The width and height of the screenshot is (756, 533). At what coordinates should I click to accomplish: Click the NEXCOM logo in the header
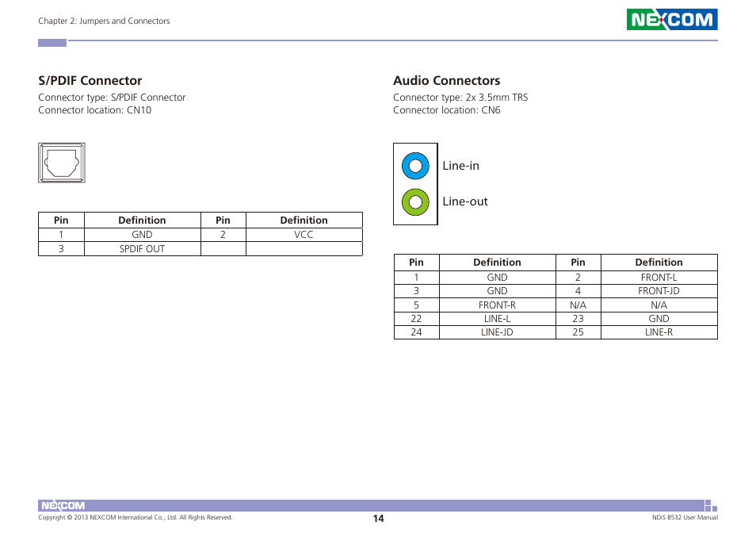672,20
